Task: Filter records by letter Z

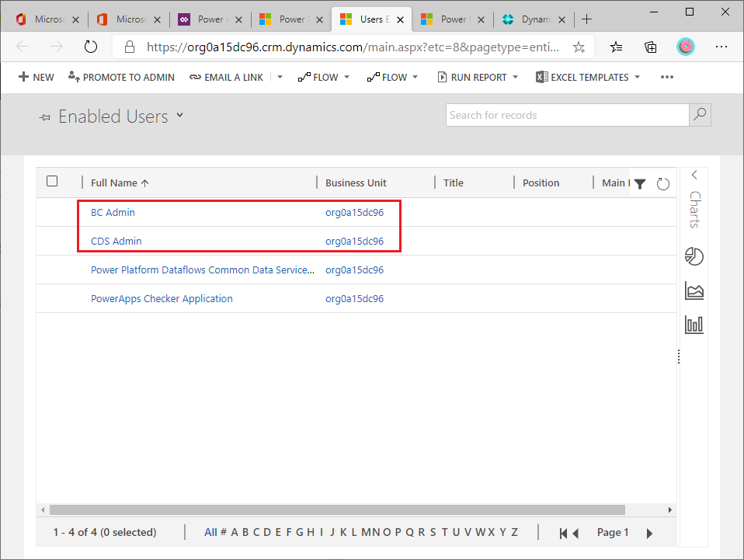Action: (x=514, y=532)
